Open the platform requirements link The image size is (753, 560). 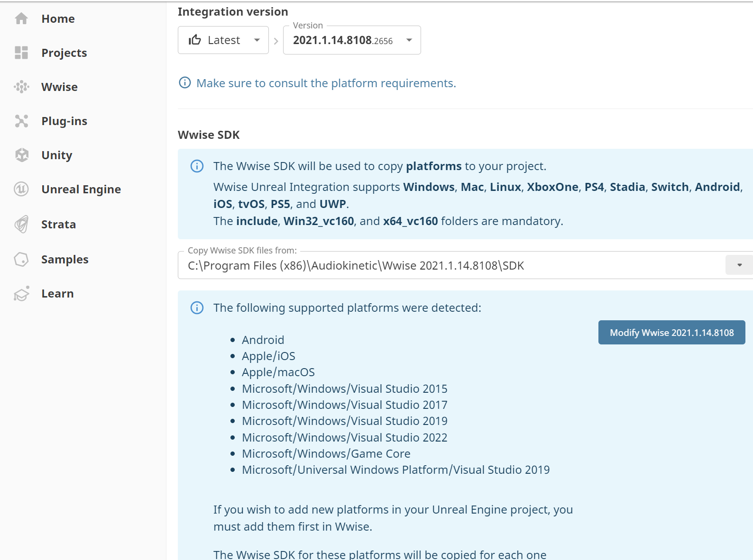click(326, 83)
